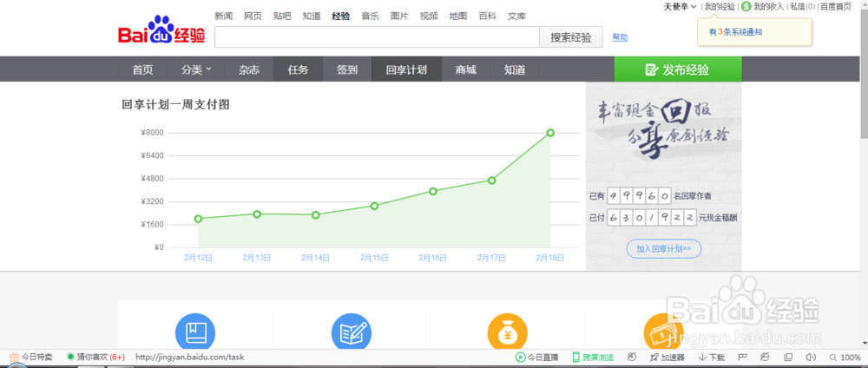The width and height of the screenshot is (868, 368).
Task: Open the 帮助 help link
Action: [620, 37]
